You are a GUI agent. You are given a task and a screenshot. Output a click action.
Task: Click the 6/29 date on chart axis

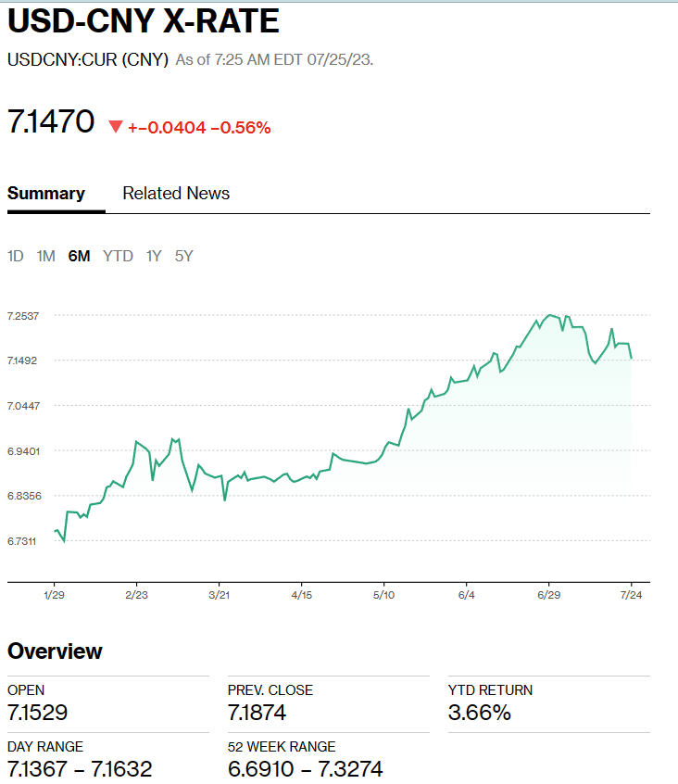[548, 594]
